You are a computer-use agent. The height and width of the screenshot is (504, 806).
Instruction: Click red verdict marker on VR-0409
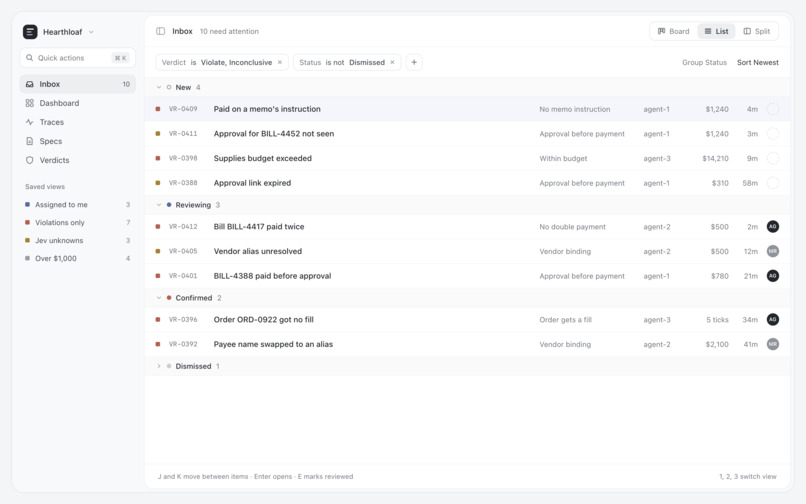pos(158,109)
